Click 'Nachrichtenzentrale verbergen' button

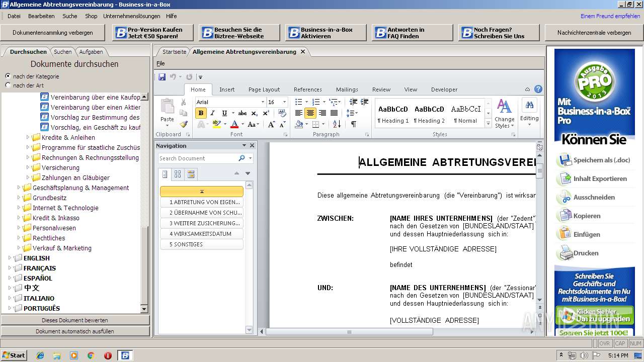pyautogui.click(x=594, y=33)
